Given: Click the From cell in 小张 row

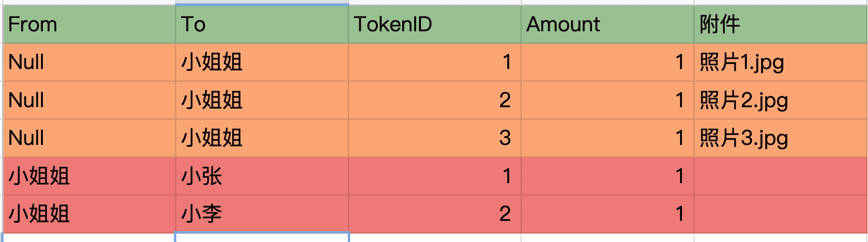Looking at the screenshot, I should pos(89,176).
